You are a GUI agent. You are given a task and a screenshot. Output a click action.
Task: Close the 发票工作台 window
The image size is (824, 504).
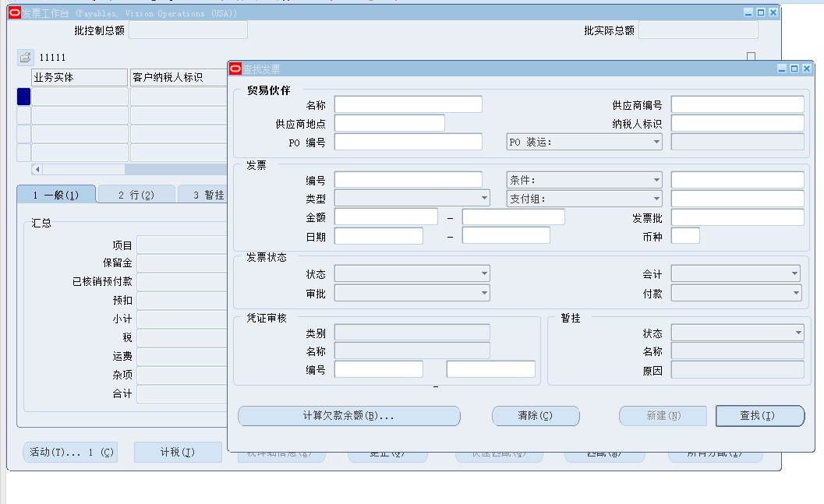pyautogui.click(x=773, y=12)
